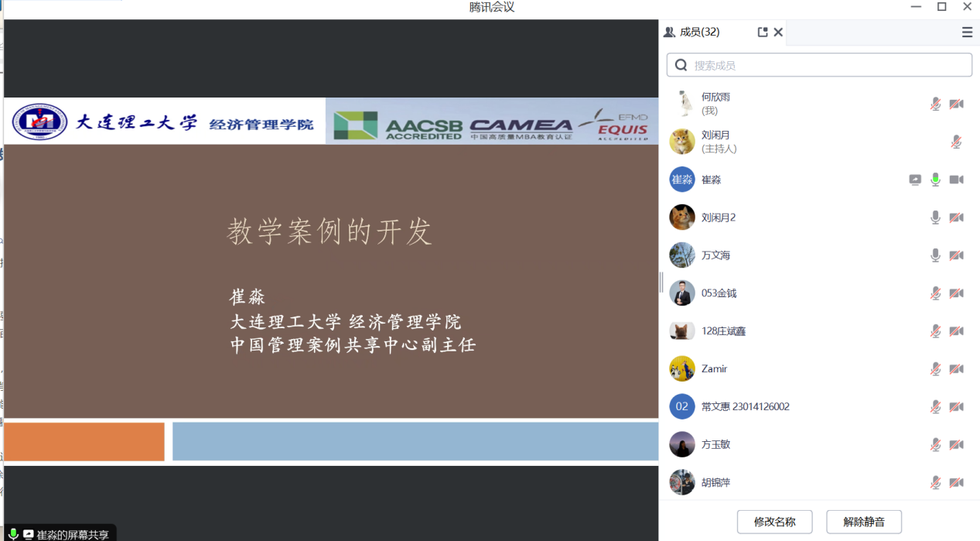
Task: Select member Zamir in the list
Action: tap(714, 369)
